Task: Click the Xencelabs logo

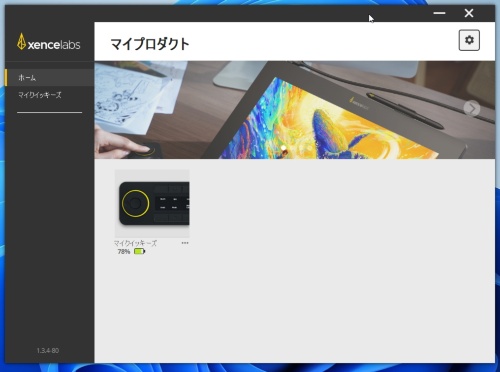Action: [49, 42]
